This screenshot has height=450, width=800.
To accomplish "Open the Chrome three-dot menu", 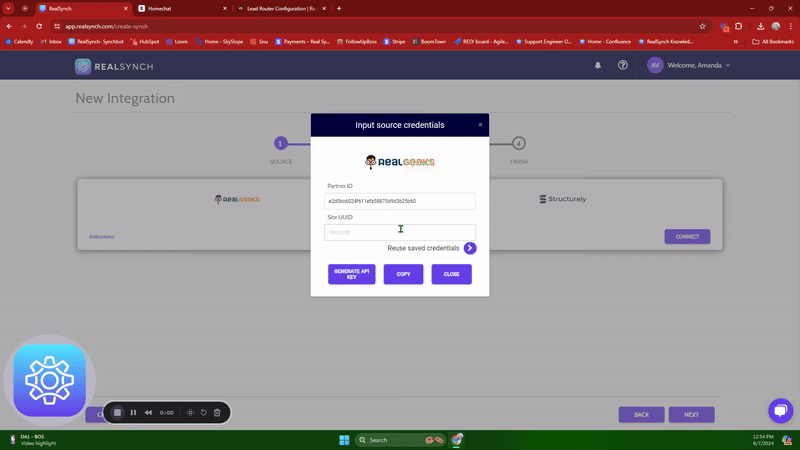I will pyautogui.click(x=790, y=26).
